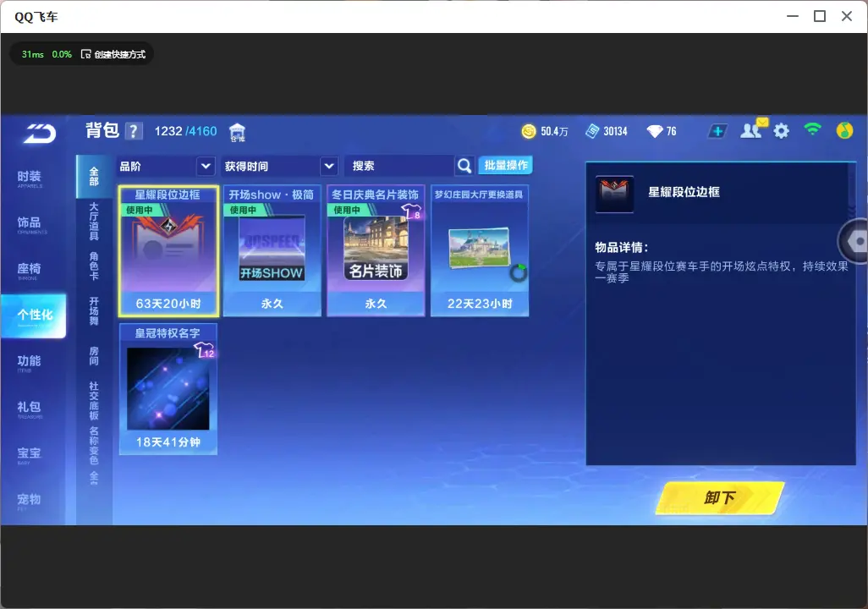Image resolution: width=868 pixels, height=609 pixels.
Task: Click the gold coin currency icon
Action: [x=529, y=131]
